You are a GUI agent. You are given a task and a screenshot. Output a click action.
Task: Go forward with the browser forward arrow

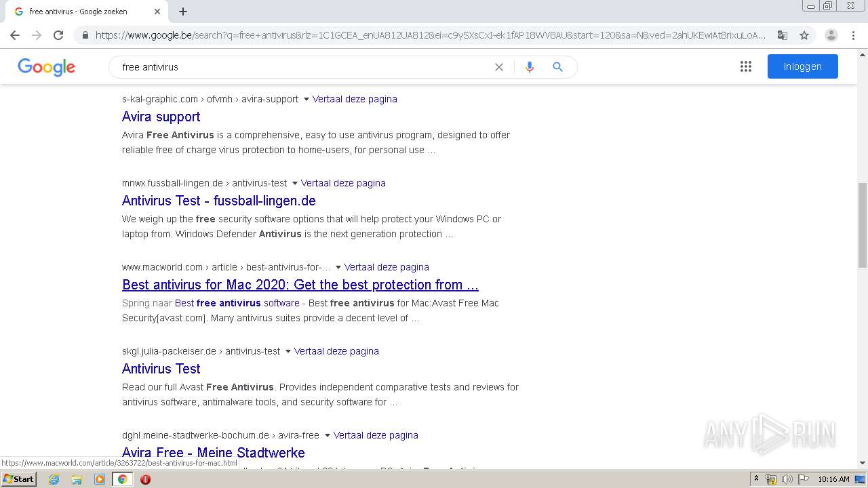[x=37, y=35]
